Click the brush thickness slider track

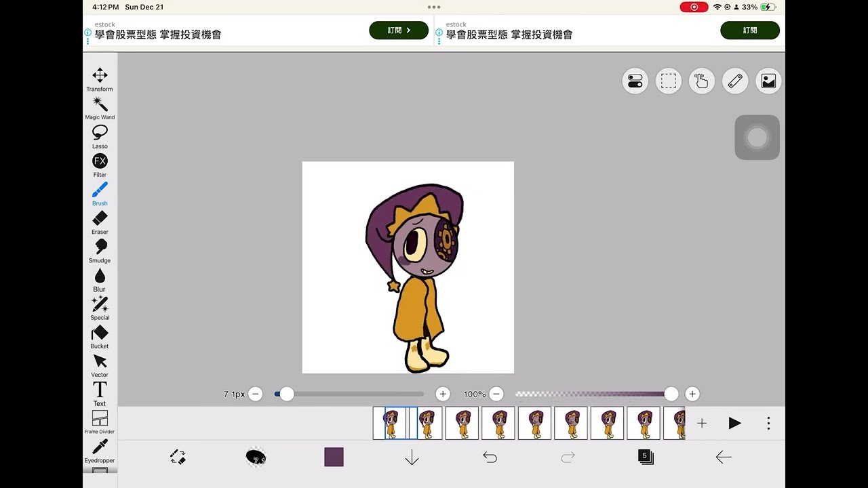[x=349, y=394]
